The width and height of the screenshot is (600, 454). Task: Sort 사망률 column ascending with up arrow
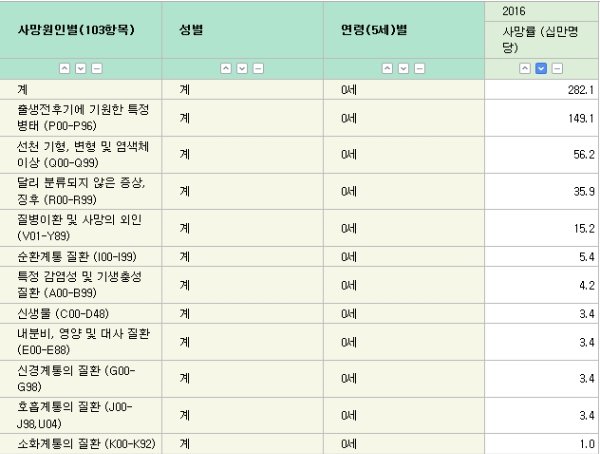point(525,68)
